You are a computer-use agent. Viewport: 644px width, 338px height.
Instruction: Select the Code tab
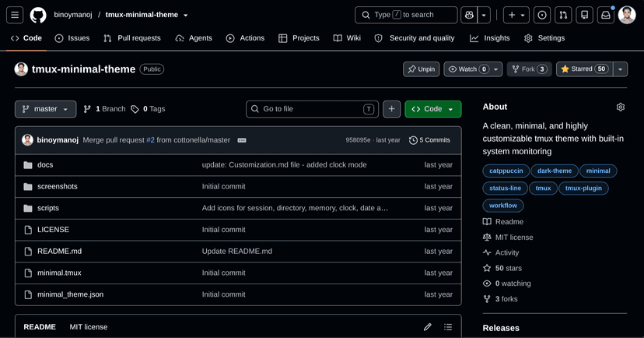point(26,38)
